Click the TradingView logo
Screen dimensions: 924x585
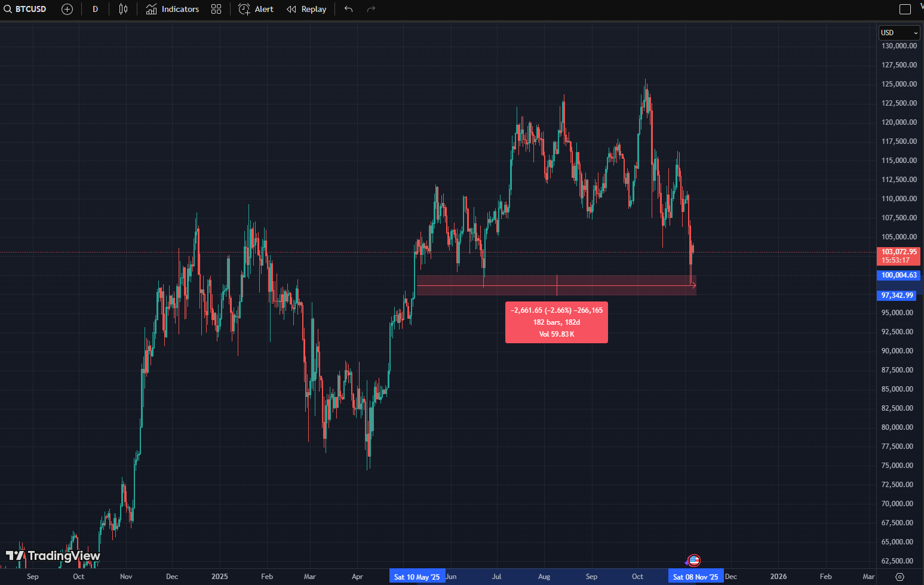54,556
